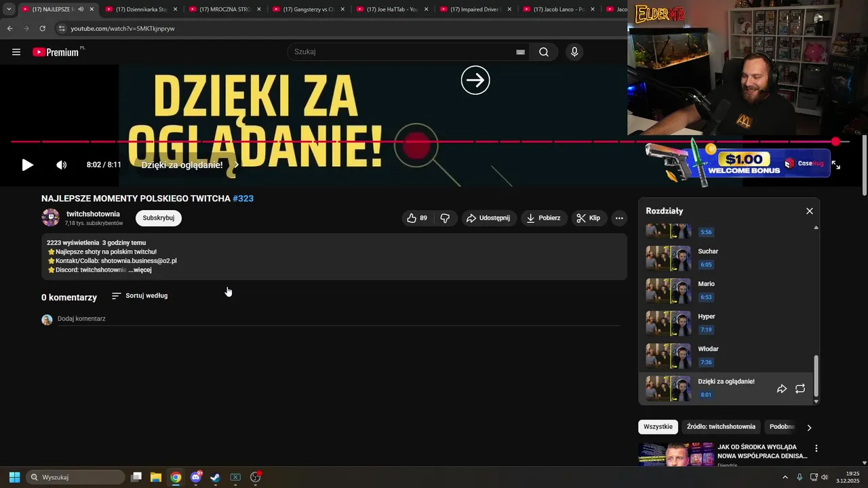Create a clip with Klip
Screen dimensions: 868x488
tap(589, 218)
